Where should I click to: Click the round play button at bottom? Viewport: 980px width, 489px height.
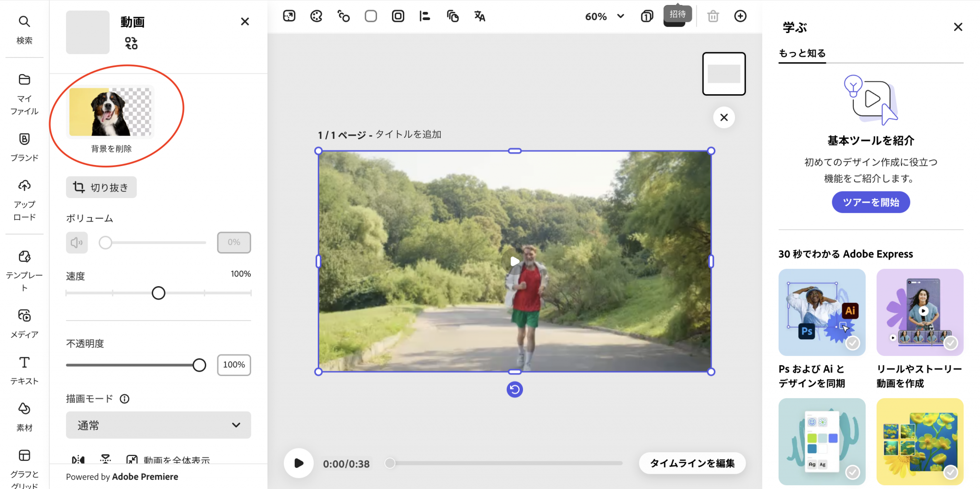299,463
